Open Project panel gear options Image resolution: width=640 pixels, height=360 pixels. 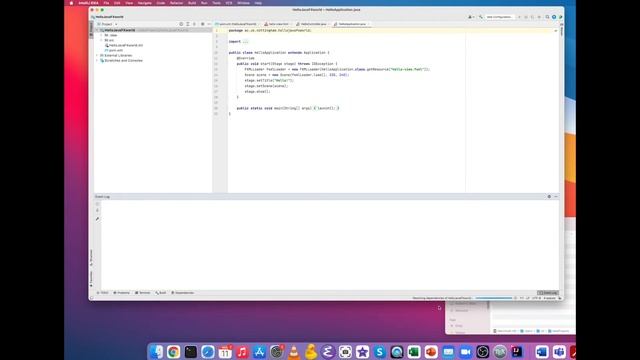tap(202, 24)
